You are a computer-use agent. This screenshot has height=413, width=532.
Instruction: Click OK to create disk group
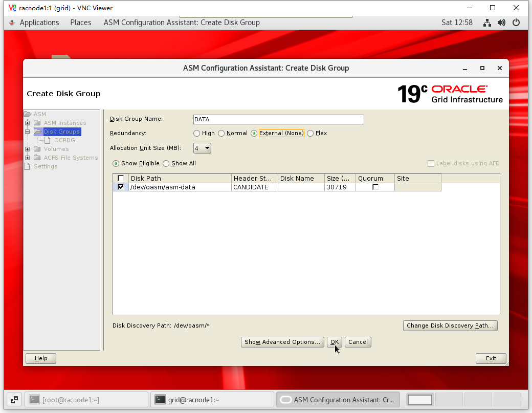[x=335, y=342]
